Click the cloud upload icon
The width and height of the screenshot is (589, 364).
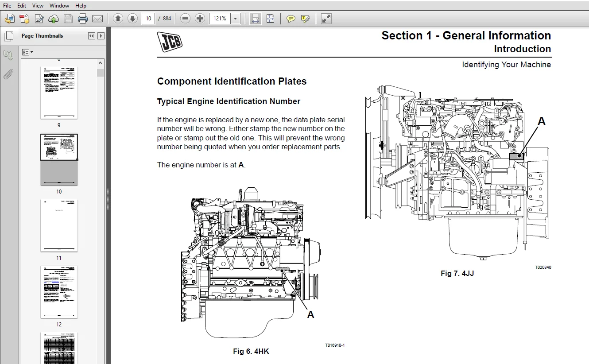pos(54,19)
